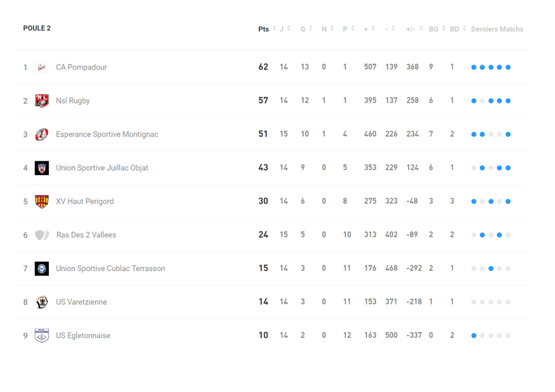Image resolution: width=555 pixels, height=392 pixels.
Task: Click the Union Sportive Juillac Objat crest
Action: point(42,168)
